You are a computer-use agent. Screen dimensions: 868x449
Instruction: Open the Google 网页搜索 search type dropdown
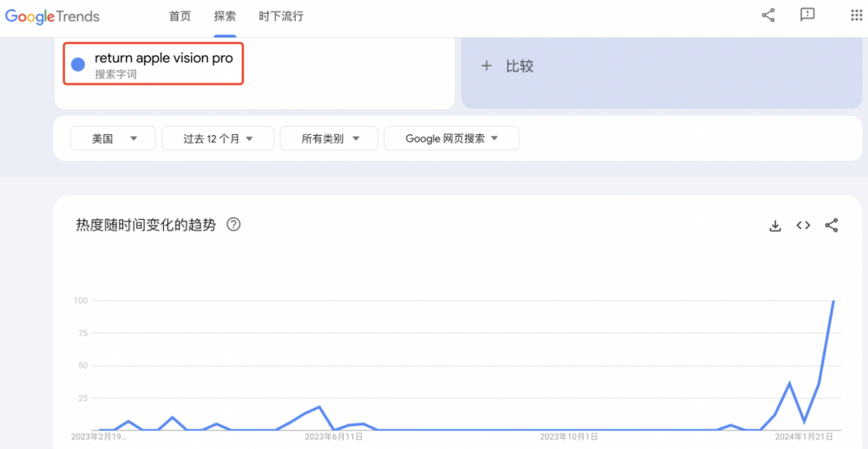(451, 138)
